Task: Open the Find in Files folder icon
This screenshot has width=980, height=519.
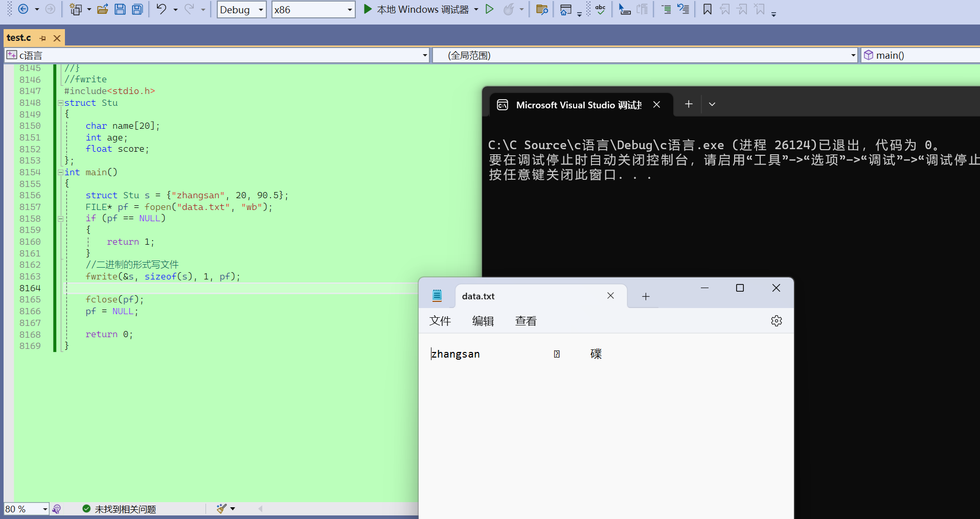Action: (x=542, y=9)
